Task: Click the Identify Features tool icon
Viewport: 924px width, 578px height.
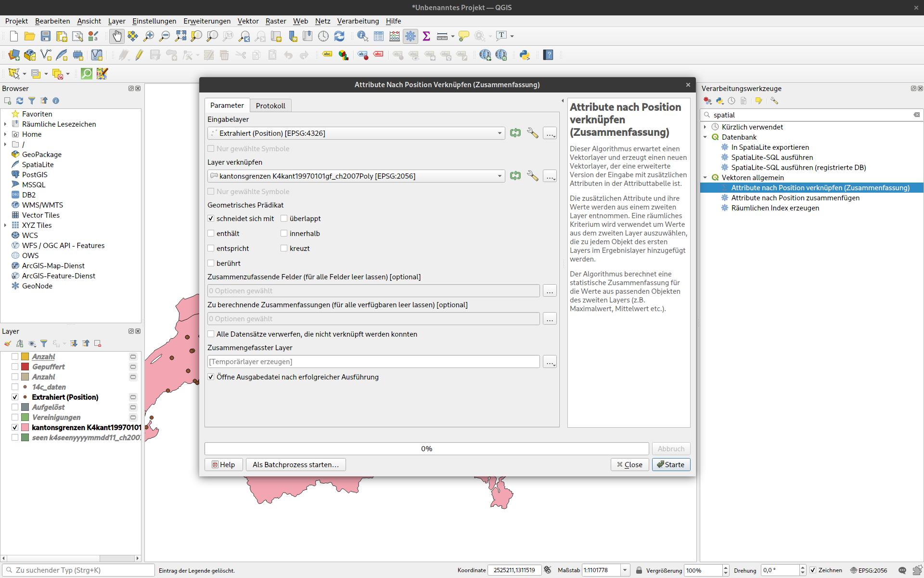Action: point(362,36)
